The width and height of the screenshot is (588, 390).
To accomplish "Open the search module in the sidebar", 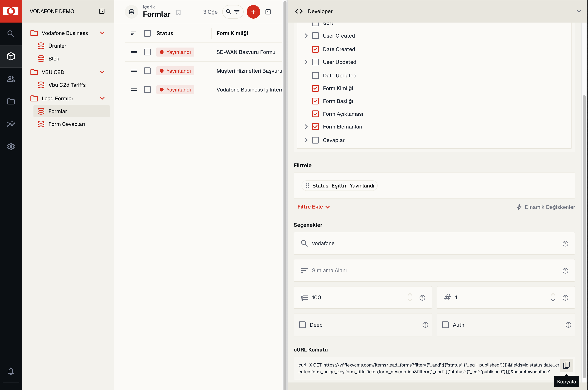I will (x=11, y=34).
